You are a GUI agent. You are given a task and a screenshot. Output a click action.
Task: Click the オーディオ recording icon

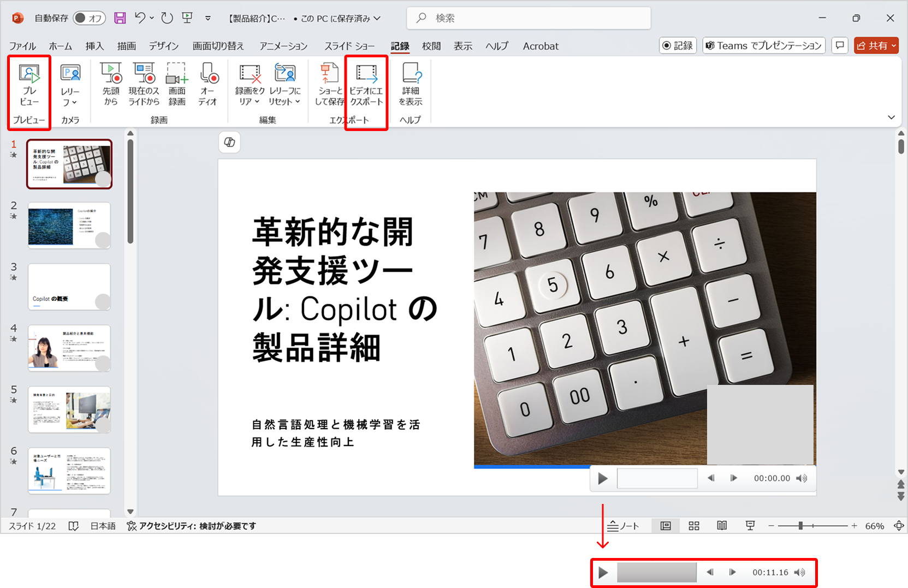pyautogui.click(x=208, y=85)
